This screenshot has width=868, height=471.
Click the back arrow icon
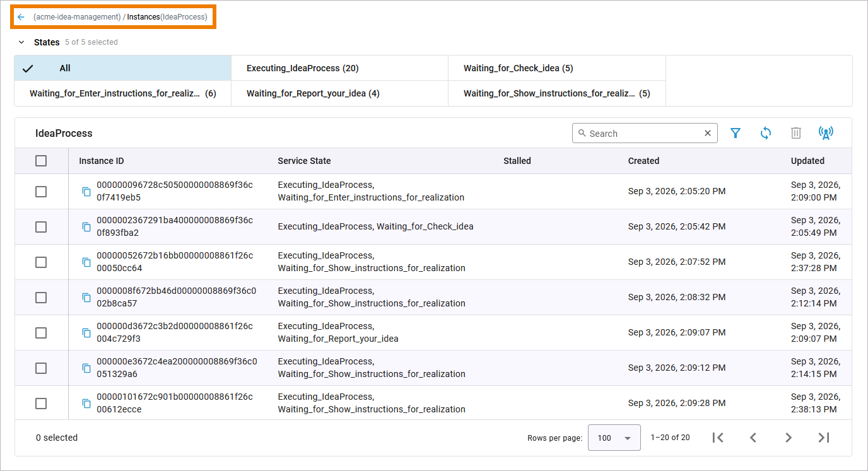(x=21, y=17)
